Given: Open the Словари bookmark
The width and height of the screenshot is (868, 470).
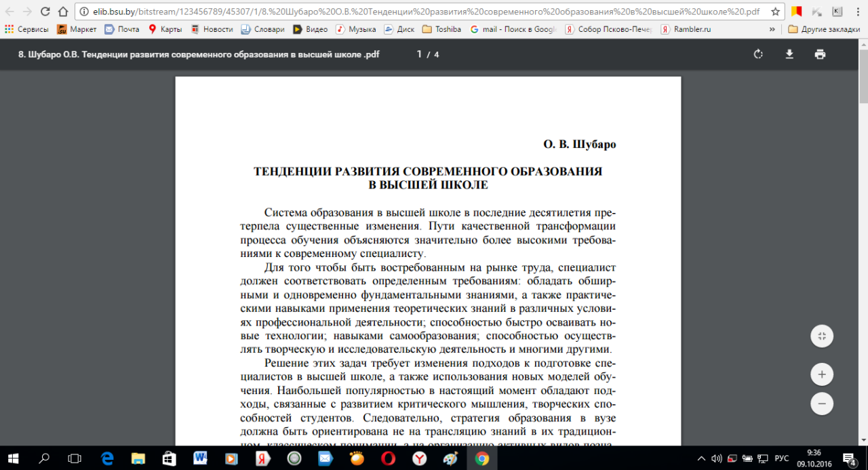Looking at the screenshot, I should [x=263, y=29].
